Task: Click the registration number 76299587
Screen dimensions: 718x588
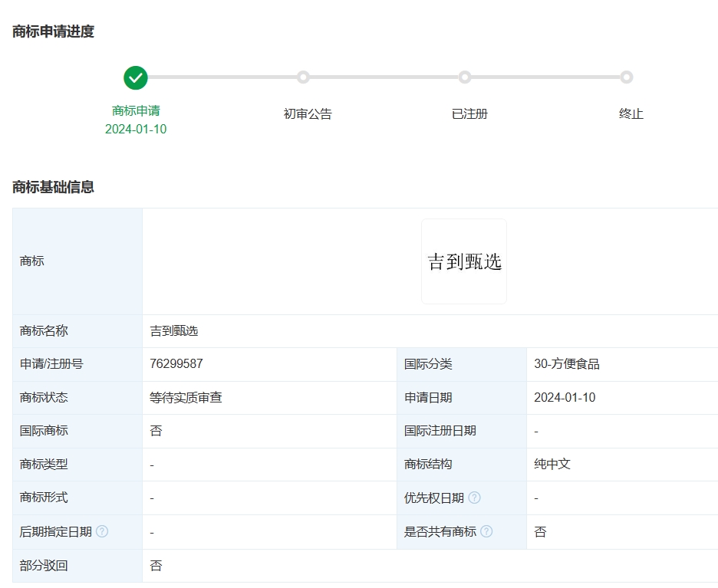Action: [x=176, y=363]
